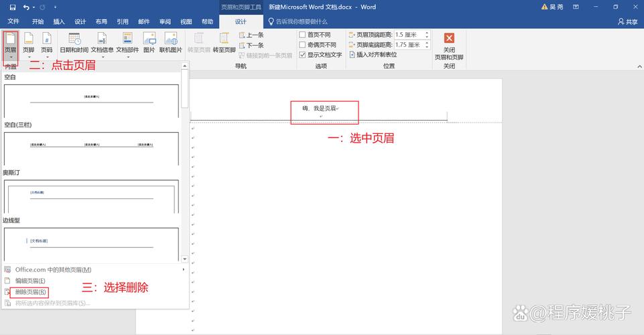
Task: Toggle 显示文档文字 checkbox
Action: [x=302, y=54]
